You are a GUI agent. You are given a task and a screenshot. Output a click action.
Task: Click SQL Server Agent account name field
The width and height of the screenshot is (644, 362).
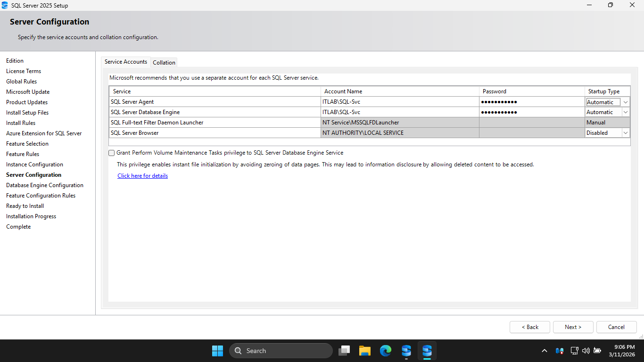click(399, 102)
